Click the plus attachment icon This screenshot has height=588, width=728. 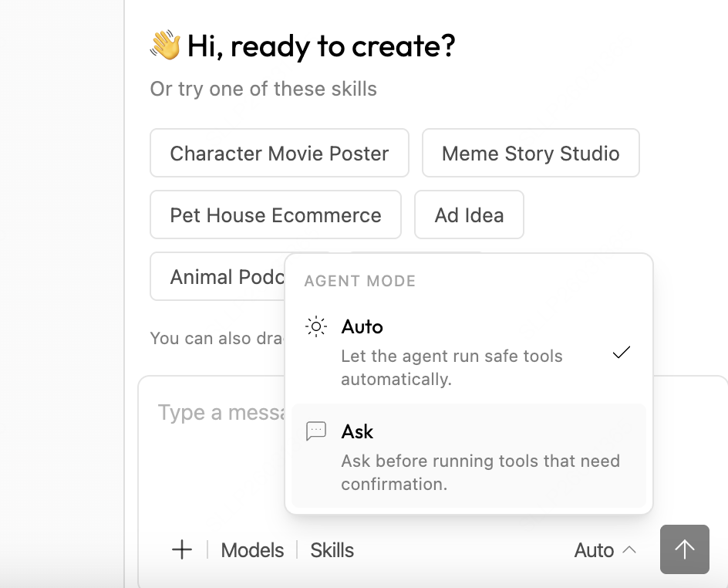click(x=182, y=550)
